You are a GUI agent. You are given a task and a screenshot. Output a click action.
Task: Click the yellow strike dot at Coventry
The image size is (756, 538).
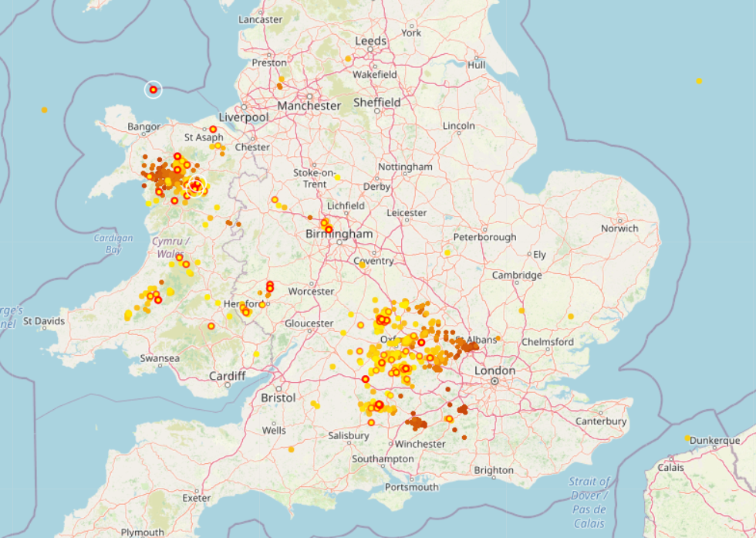point(363,264)
